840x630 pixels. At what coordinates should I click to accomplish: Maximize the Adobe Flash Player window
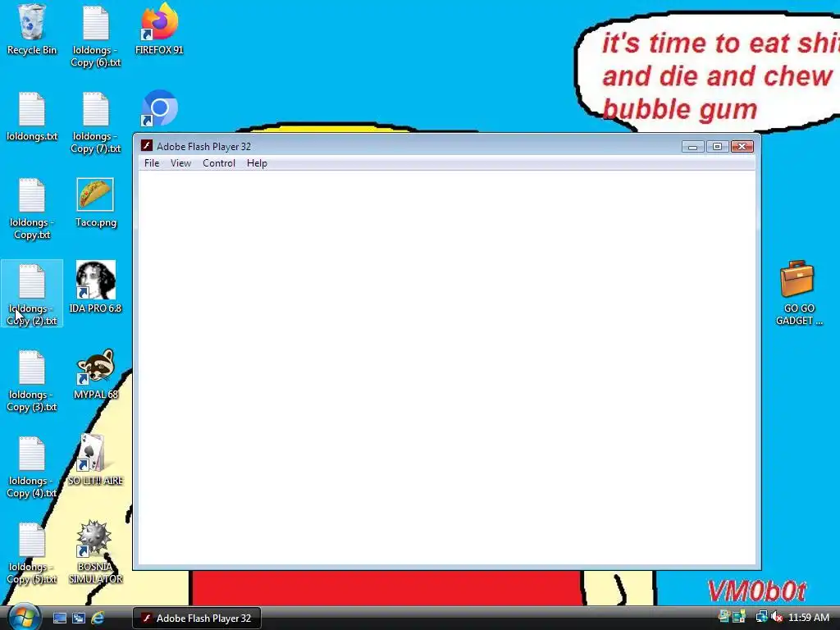pyautogui.click(x=717, y=146)
